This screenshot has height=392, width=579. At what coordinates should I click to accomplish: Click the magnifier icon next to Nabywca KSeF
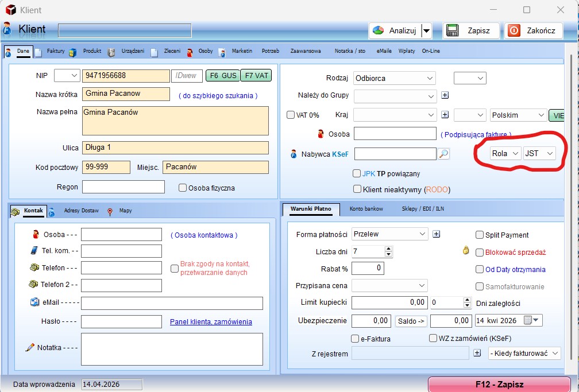[x=443, y=154]
